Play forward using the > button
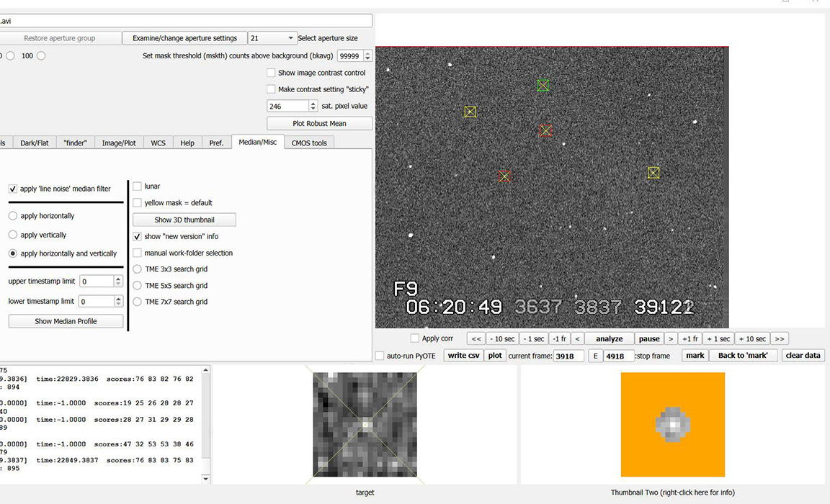This screenshot has width=830, height=504. pyautogui.click(x=671, y=338)
